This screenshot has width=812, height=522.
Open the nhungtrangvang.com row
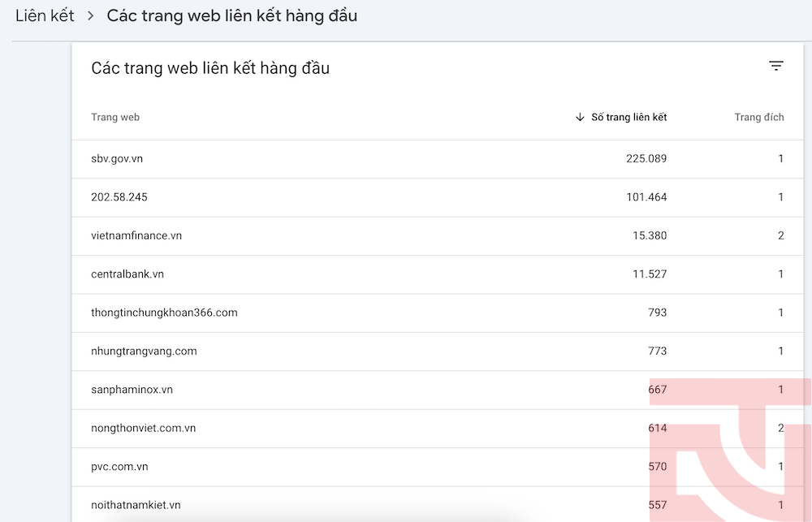point(438,351)
